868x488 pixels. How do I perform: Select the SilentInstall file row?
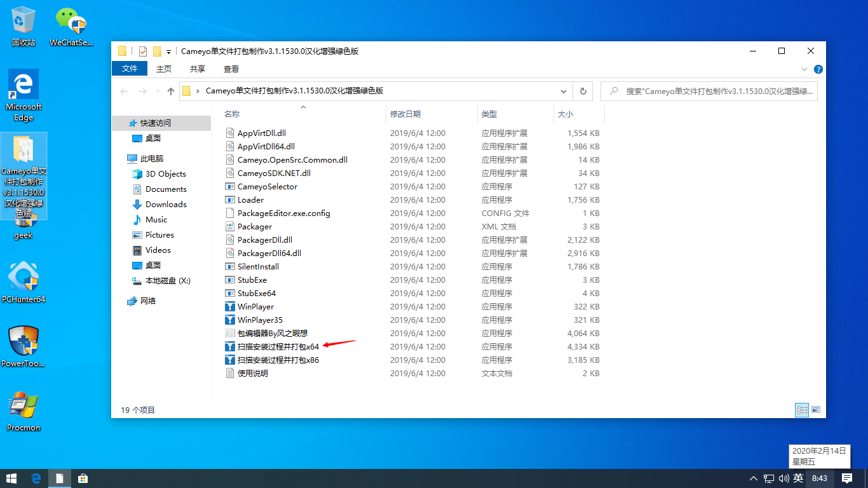click(x=412, y=267)
